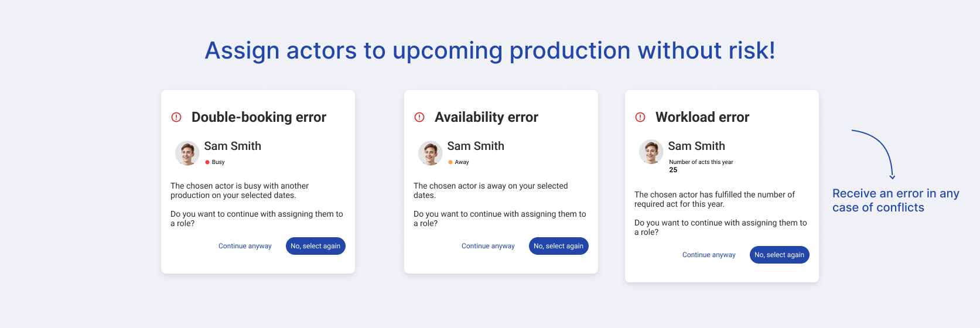Click the red Busy status dot

point(207,162)
